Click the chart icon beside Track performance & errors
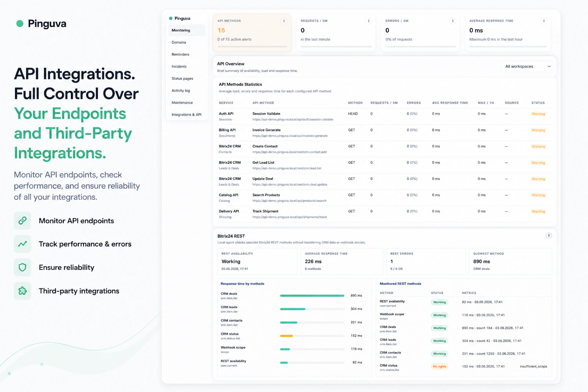Viewport: 588px width, 392px height. coord(22,244)
